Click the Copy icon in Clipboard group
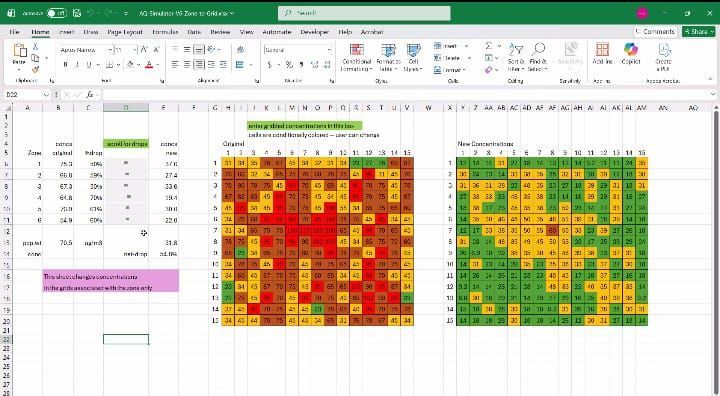This screenshot has width=720, height=396. [35, 58]
